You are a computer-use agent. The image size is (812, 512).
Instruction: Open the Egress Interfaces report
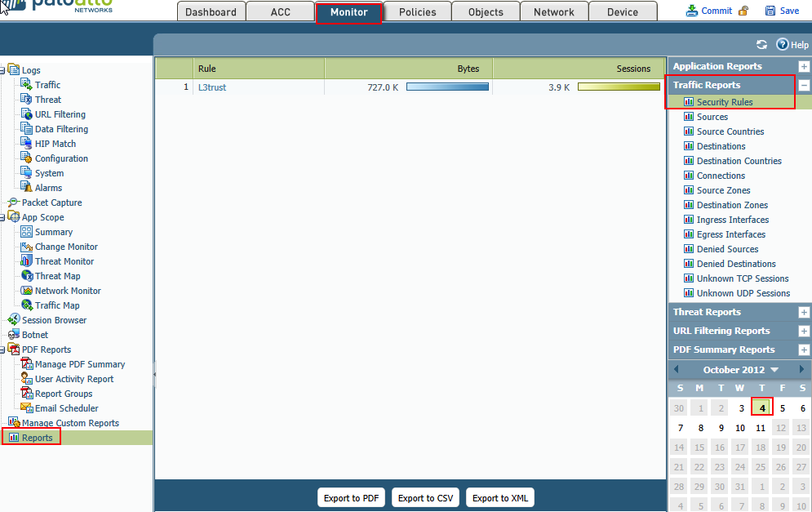tap(730, 234)
